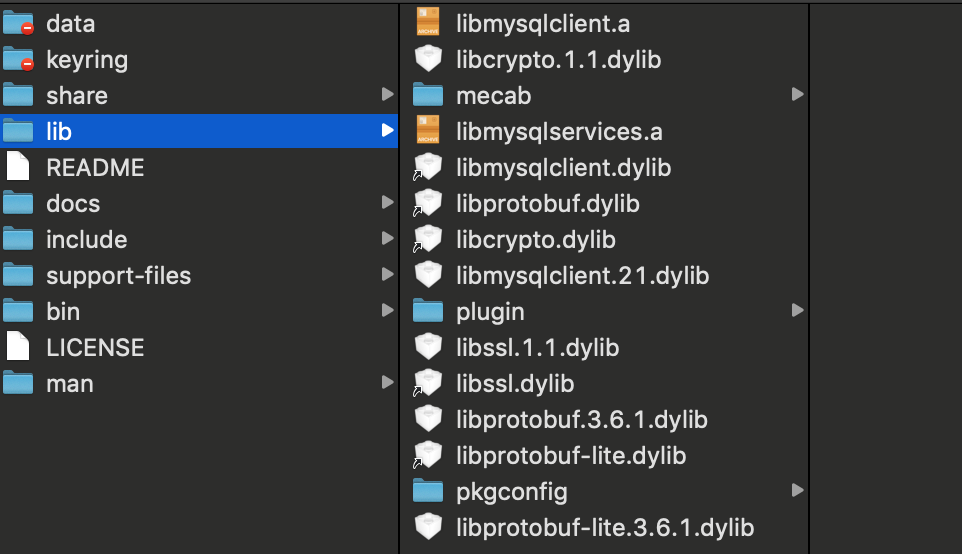Click the lib folder disclosure arrow
Image resolution: width=962 pixels, height=554 pixels.
click(387, 131)
